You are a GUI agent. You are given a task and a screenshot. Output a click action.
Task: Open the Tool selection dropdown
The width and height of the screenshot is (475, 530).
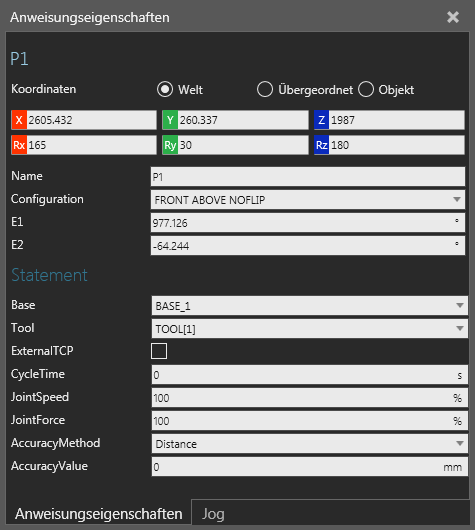(x=310, y=329)
